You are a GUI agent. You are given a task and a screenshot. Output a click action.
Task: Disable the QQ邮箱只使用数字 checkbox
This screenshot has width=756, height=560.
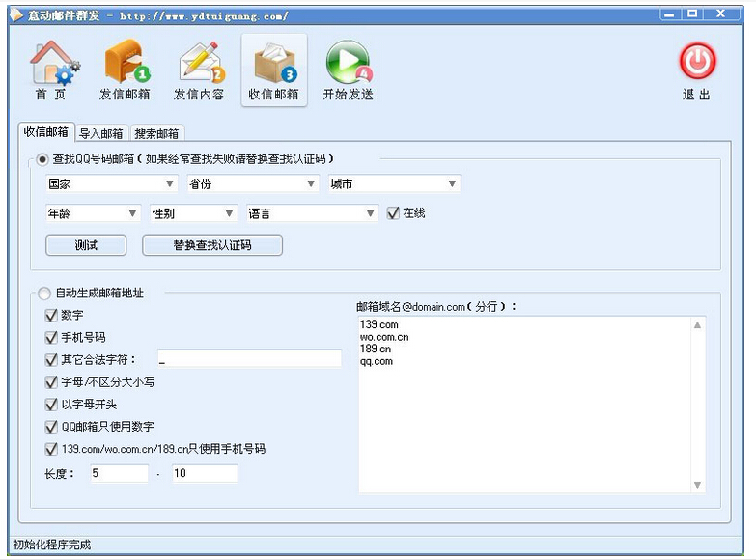[52, 427]
